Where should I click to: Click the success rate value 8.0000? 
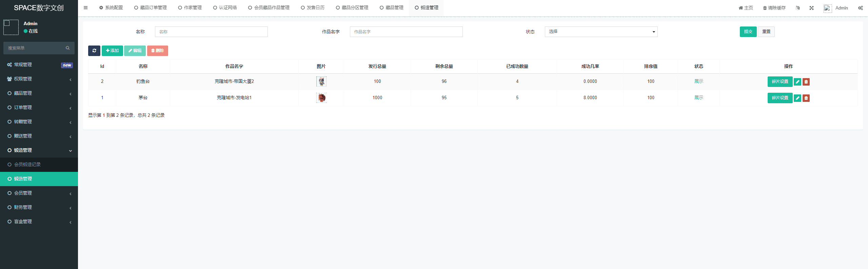pyautogui.click(x=590, y=98)
